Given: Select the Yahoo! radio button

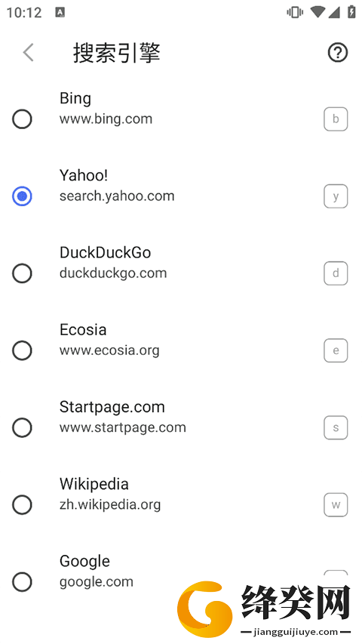Looking at the screenshot, I should coord(22,196).
